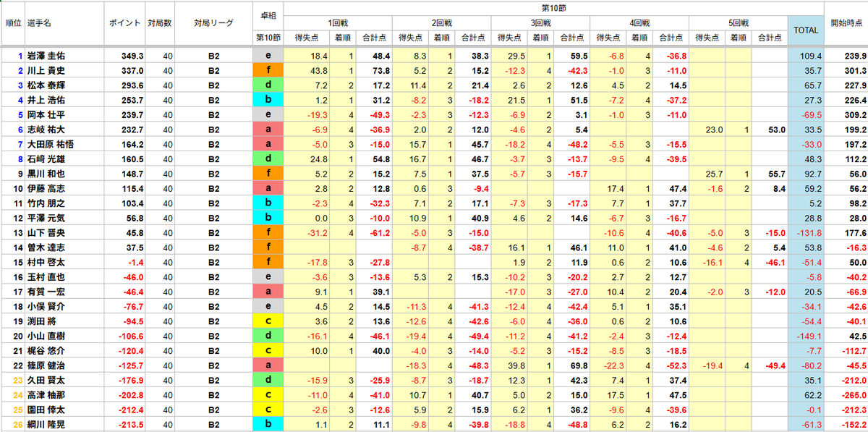
Task: Click the 得失点 subheader under 1回戦
Action: pyautogui.click(x=307, y=38)
